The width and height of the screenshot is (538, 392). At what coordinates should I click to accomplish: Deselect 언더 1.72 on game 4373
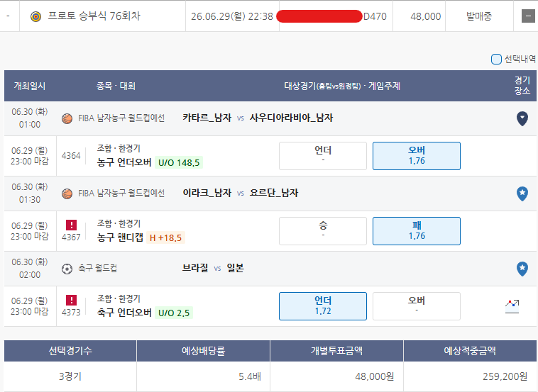[x=323, y=306]
